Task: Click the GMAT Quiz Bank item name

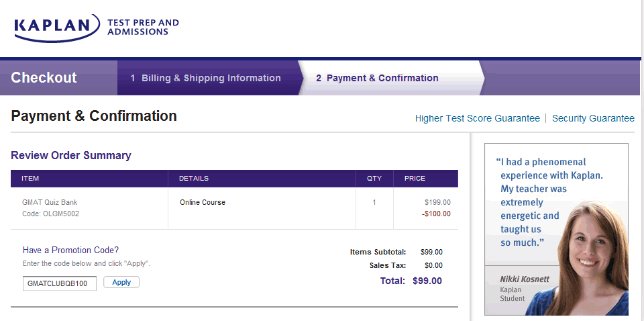Action: click(50, 202)
